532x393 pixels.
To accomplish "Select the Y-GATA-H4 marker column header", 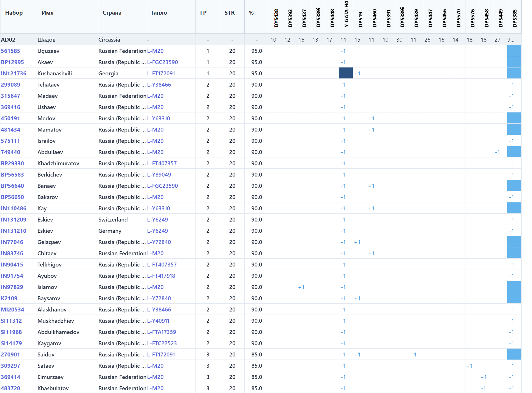I will (x=346, y=14).
